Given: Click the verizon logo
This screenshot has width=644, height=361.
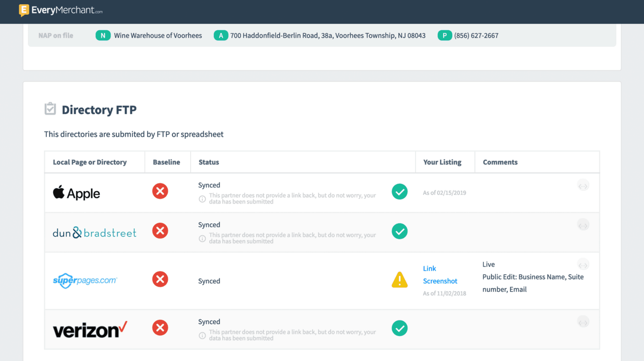Looking at the screenshot, I should [x=90, y=329].
